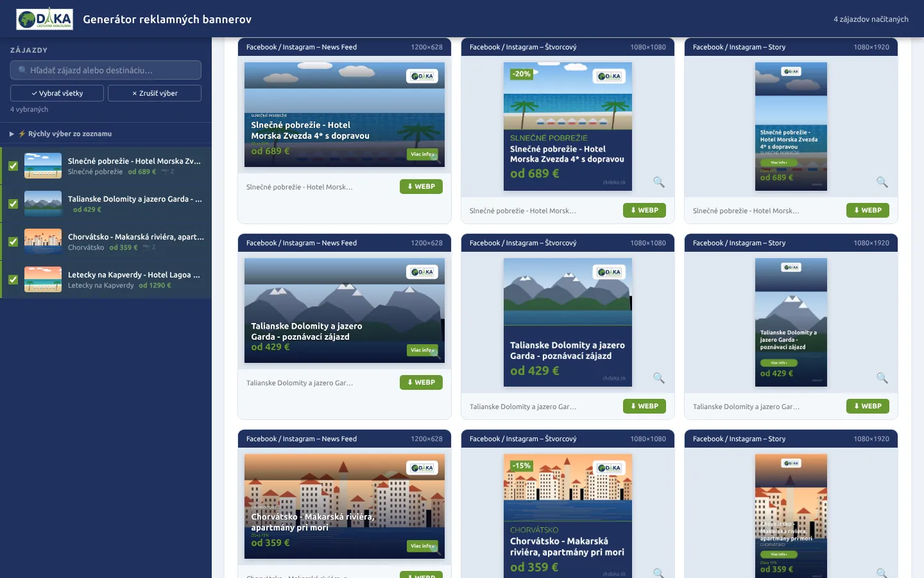Download WEBP for Slnečné pobrežie Story banner
The width and height of the screenshot is (924, 578).
pos(868,210)
